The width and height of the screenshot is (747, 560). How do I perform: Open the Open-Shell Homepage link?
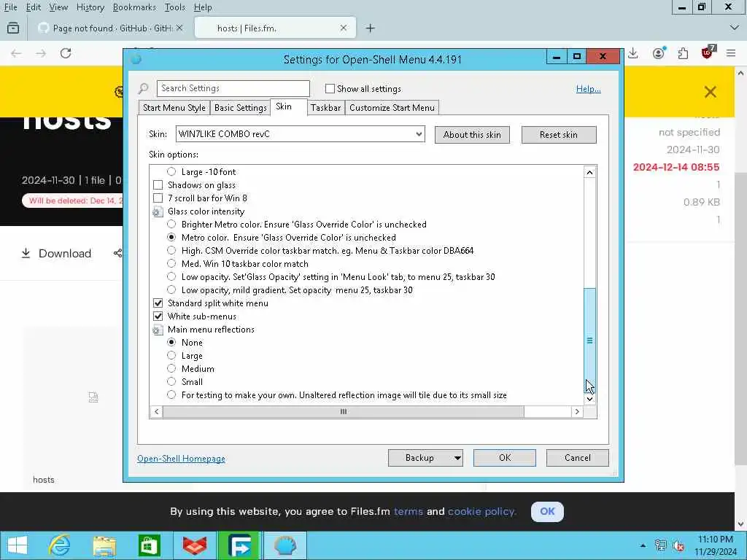[x=181, y=458]
